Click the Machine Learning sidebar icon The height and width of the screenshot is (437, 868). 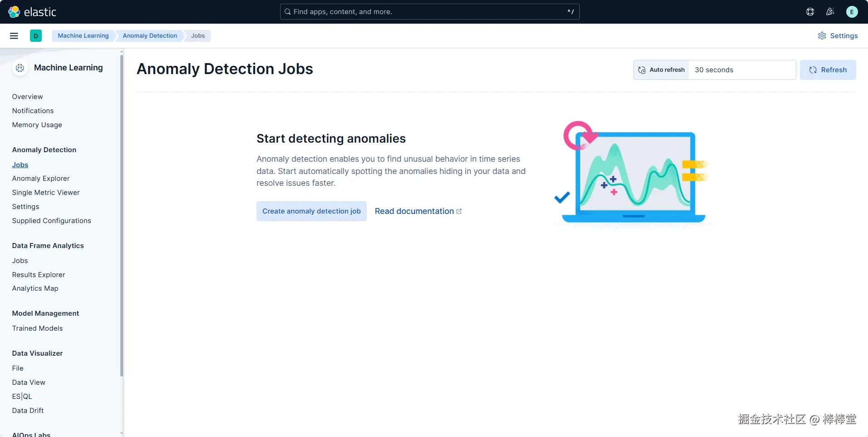(20, 68)
